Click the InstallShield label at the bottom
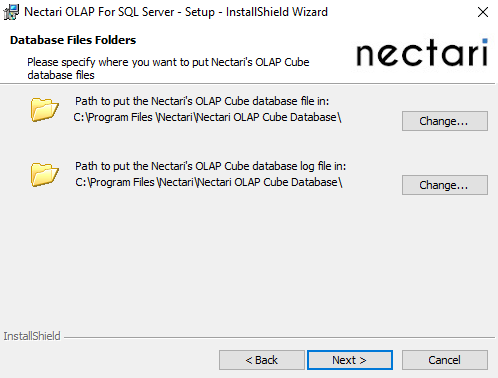The height and width of the screenshot is (378, 498). (32, 336)
